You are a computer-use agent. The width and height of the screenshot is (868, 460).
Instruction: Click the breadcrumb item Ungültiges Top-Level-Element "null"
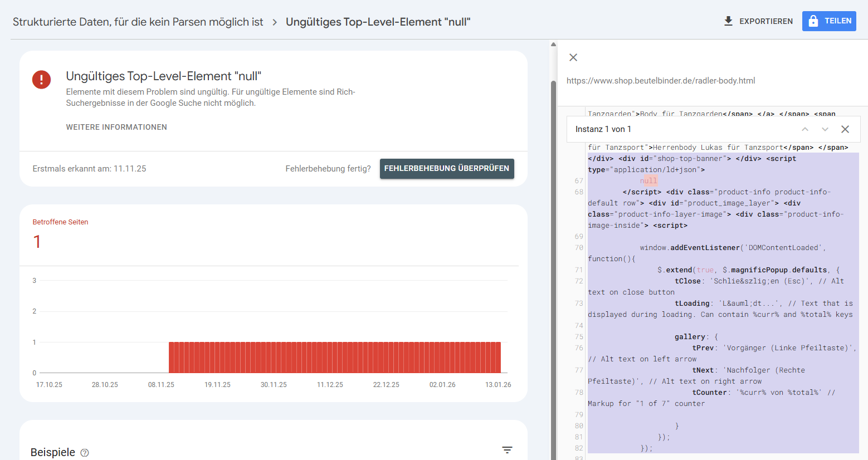pyautogui.click(x=378, y=22)
